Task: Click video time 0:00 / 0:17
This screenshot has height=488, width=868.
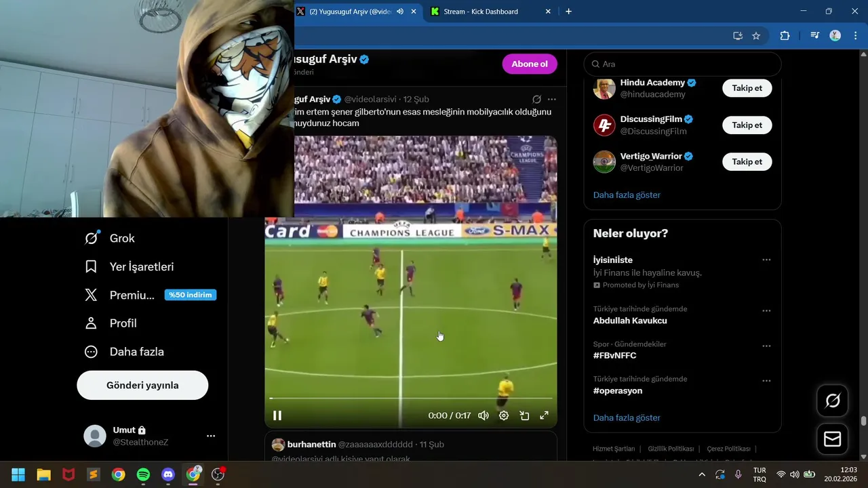Action: [x=450, y=415]
